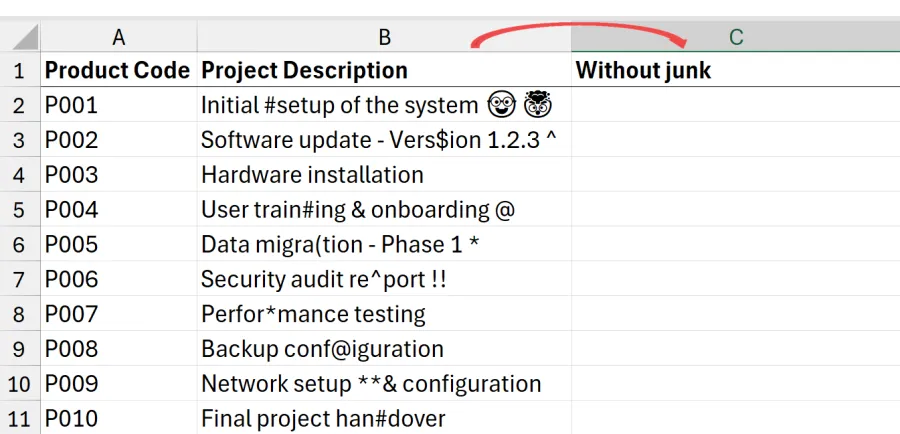Image resolution: width=900 pixels, height=434 pixels.
Task: Select column A header
Action: (x=119, y=37)
